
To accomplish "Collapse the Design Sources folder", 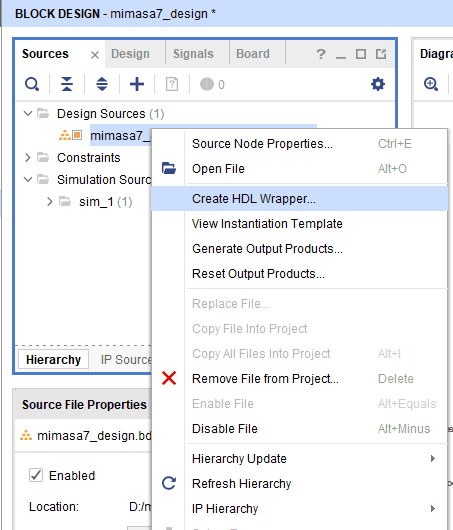I will click(x=28, y=113).
